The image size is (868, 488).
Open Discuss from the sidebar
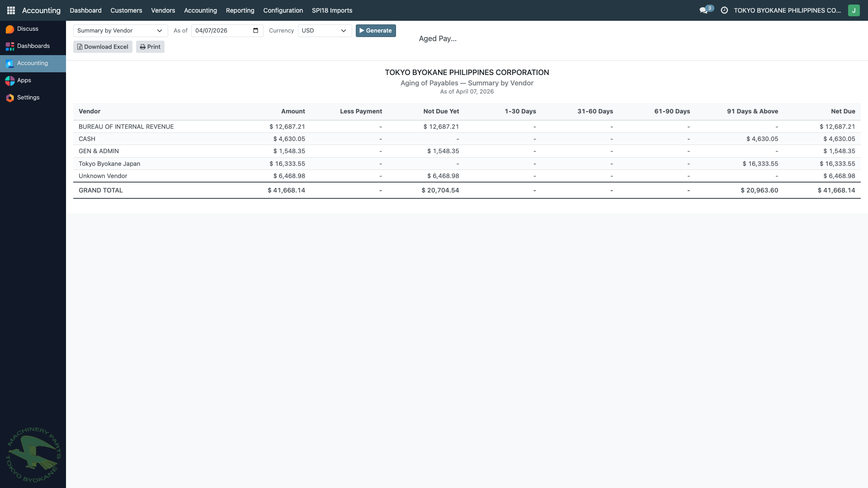coord(28,29)
